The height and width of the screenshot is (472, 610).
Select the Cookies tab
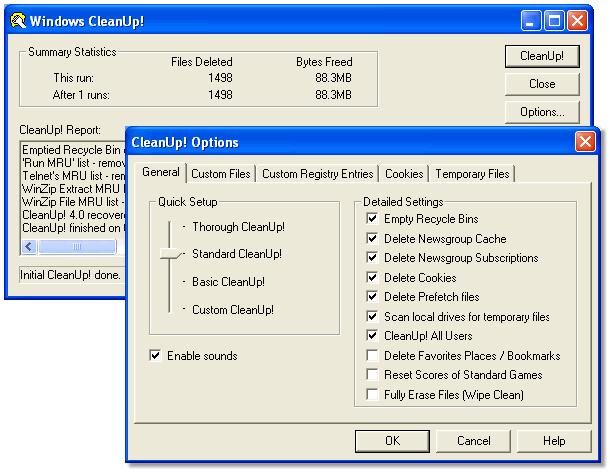coord(404,174)
